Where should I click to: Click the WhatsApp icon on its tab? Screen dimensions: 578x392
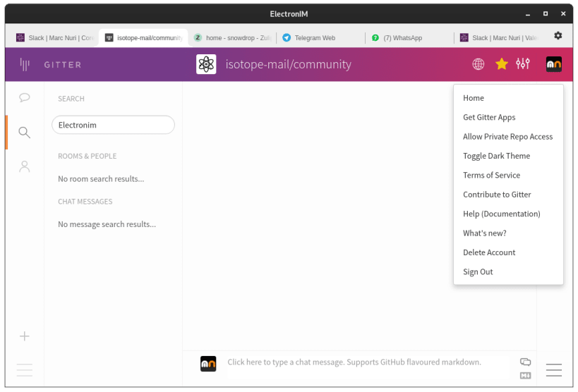tap(375, 37)
